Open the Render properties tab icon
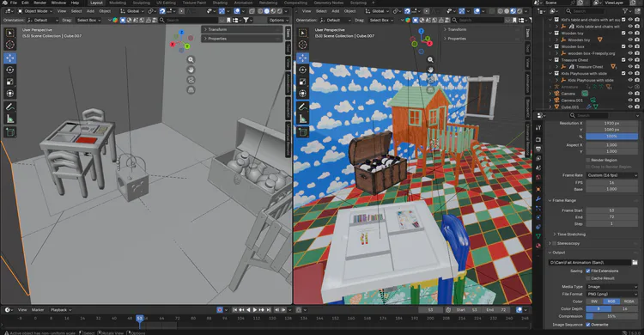644x335 pixels. coord(538,140)
